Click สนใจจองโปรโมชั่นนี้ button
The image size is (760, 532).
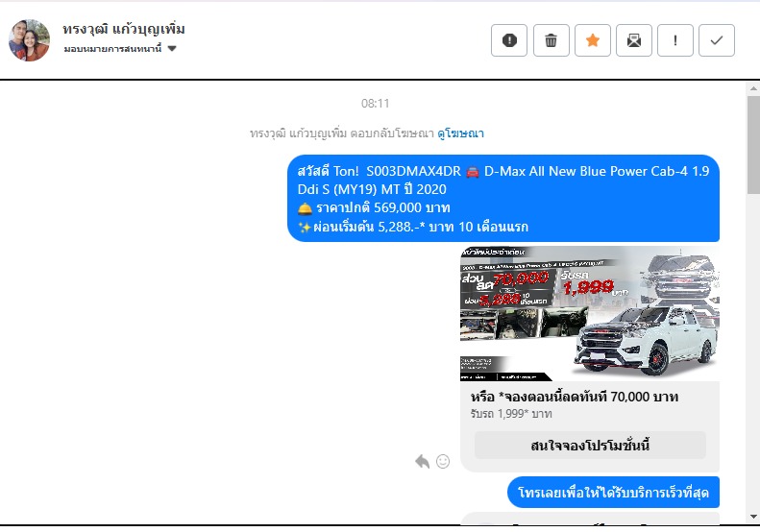590,446
